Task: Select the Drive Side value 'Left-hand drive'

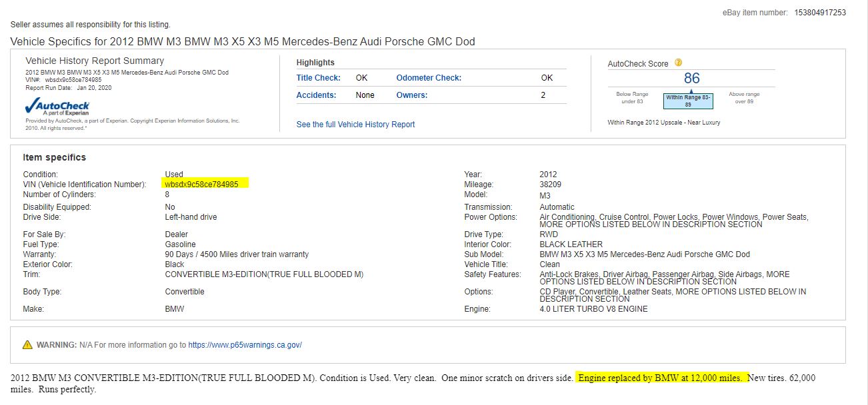Action: [191, 217]
